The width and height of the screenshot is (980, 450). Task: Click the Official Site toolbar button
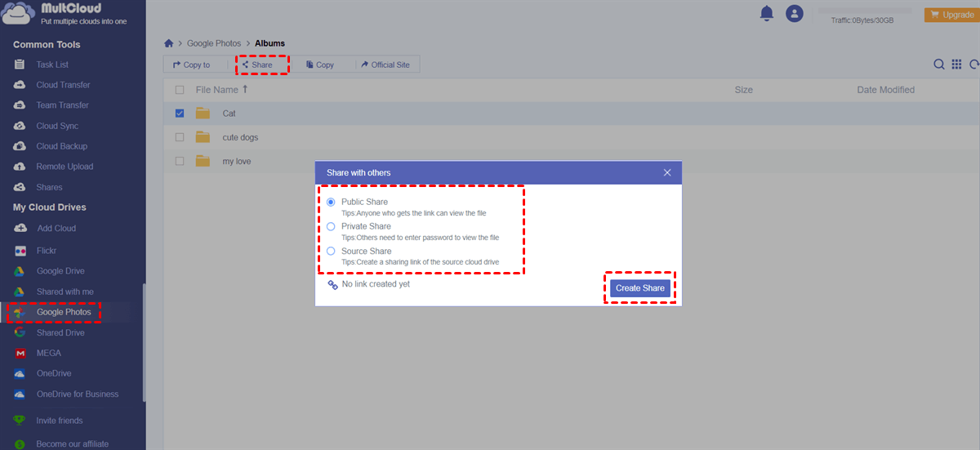point(384,65)
